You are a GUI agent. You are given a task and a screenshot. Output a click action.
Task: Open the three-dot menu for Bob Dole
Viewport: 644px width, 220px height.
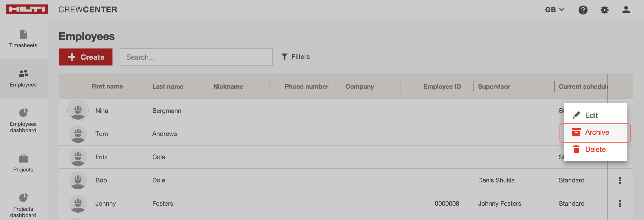pyautogui.click(x=620, y=180)
